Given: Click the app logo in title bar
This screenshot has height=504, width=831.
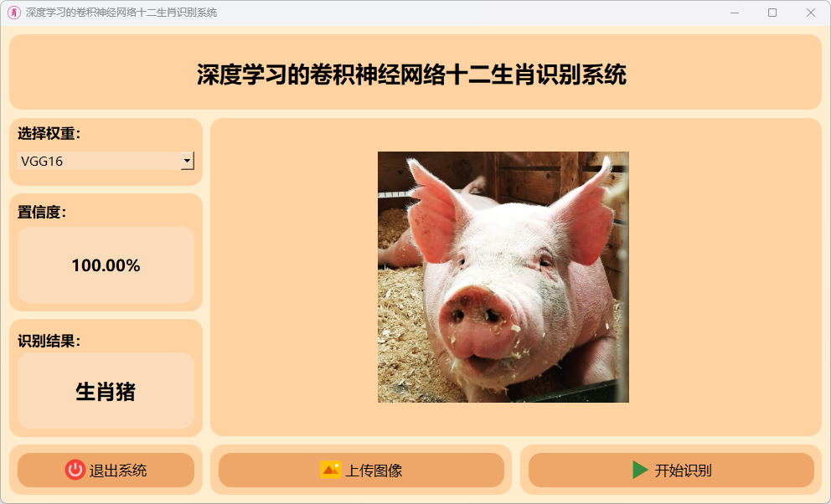Looking at the screenshot, I should 14,13.
